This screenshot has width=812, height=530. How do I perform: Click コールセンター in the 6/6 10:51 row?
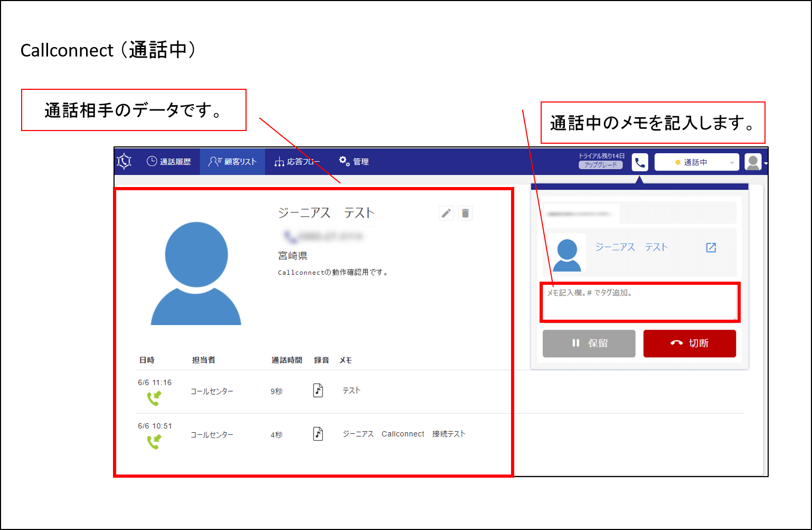212,435
